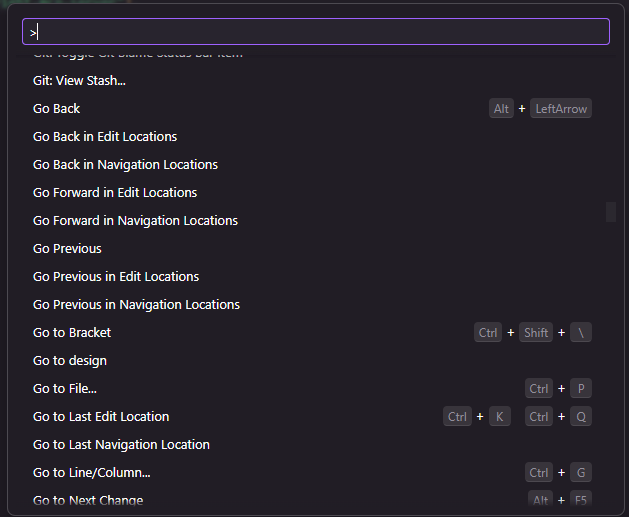Click the Go to design entry
Screen dimensions: 629x517
tap(70, 360)
